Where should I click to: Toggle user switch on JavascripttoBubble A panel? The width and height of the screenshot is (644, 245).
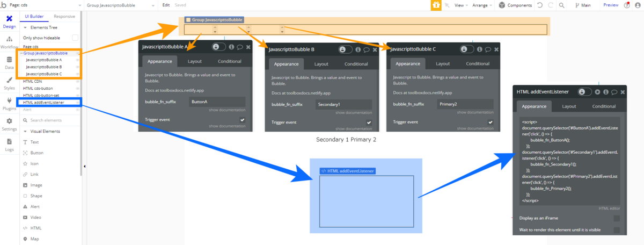[218, 47]
